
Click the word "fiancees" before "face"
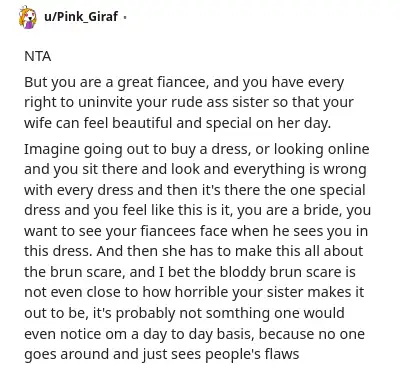click(168, 231)
